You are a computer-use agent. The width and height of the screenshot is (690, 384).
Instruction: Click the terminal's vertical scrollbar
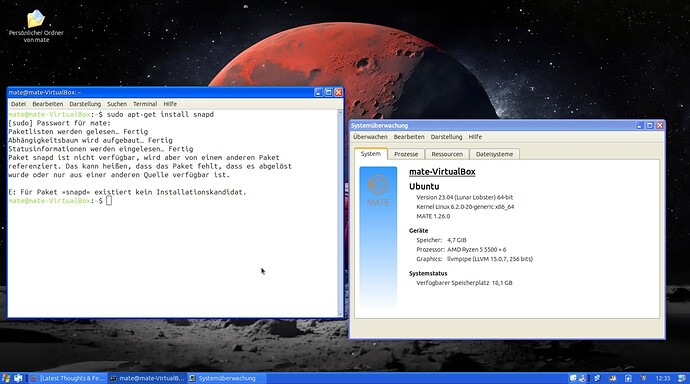pyautogui.click(x=340, y=212)
